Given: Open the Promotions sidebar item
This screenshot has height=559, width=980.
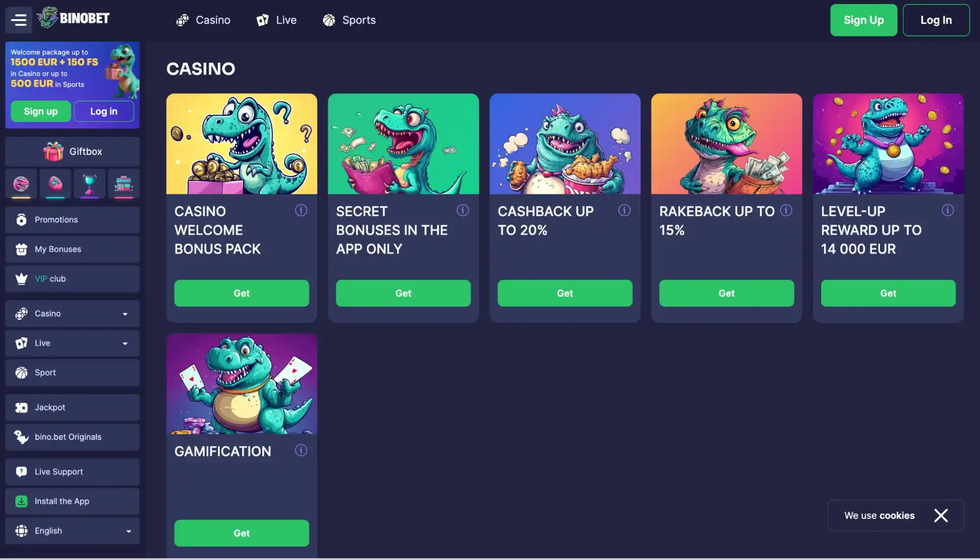Looking at the screenshot, I should click(73, 219).
